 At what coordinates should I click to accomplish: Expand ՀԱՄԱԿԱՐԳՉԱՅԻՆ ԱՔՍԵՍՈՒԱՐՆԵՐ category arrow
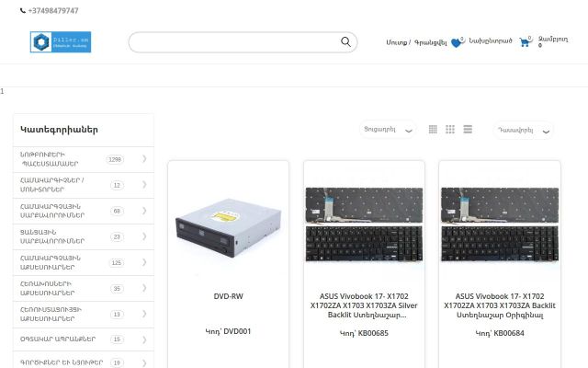(x=144, y=262)
